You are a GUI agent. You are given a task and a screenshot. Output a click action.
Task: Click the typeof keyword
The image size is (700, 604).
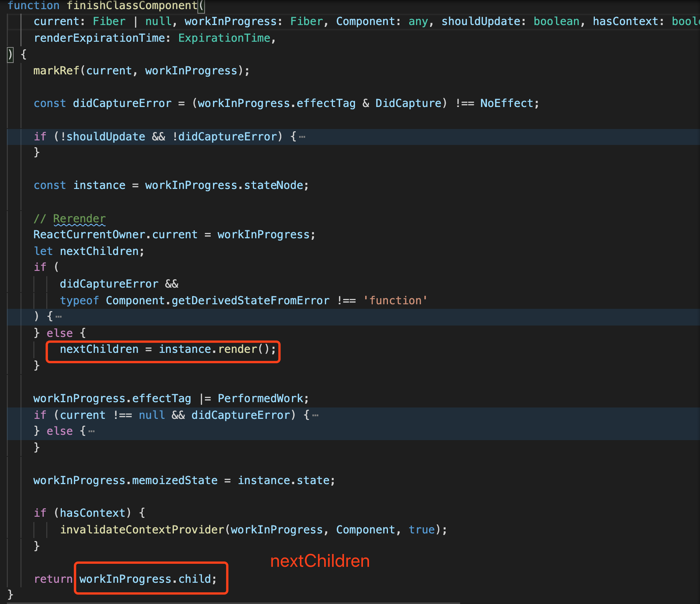[x=79, y=301]
